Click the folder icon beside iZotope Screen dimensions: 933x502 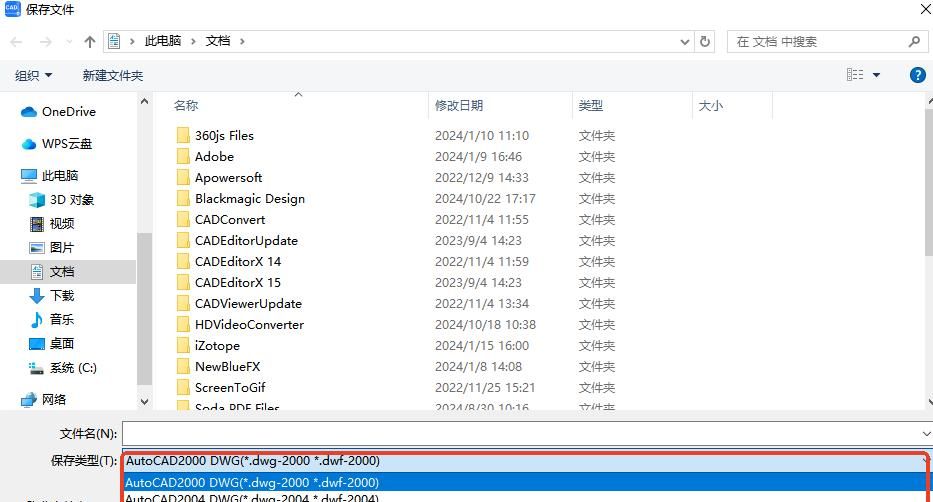pyautogui.click(x=183, y=346)
